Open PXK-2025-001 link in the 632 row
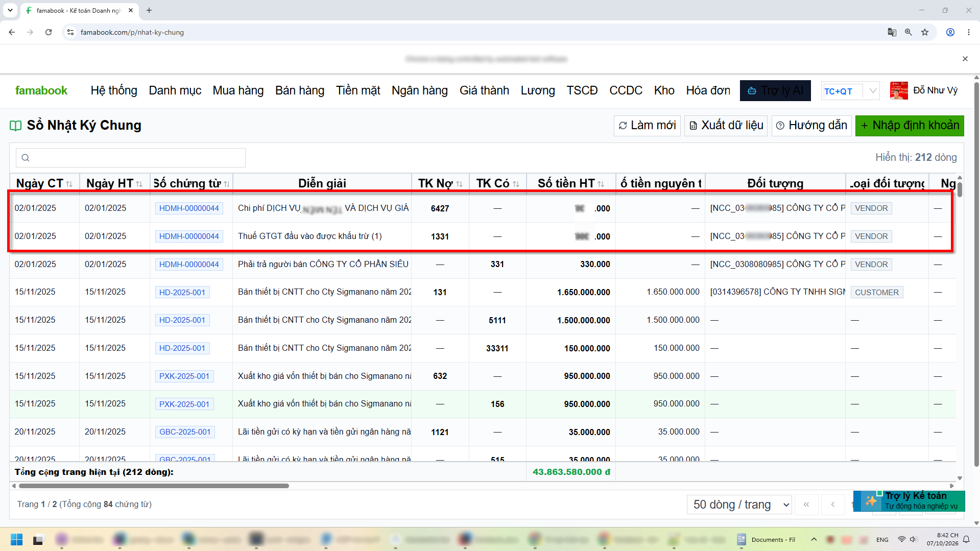980x551 pixels. pos(184,376)
